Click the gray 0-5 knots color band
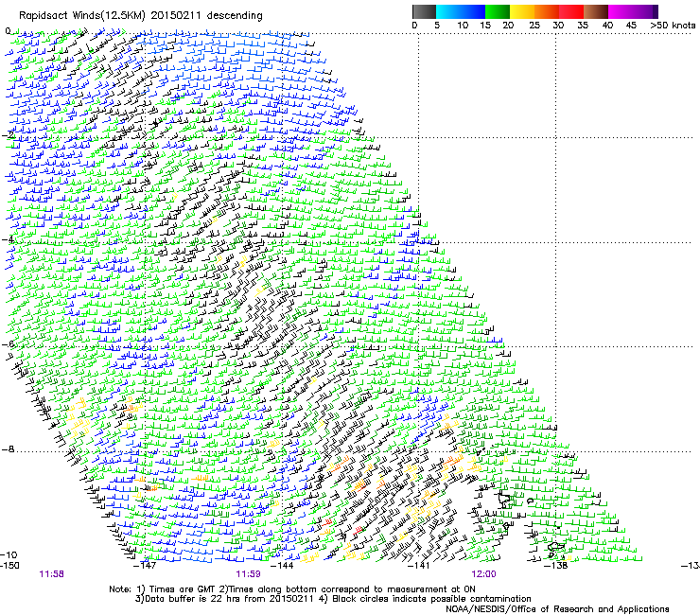Screen dimensions: 700x615 click(x=424, y=11)
